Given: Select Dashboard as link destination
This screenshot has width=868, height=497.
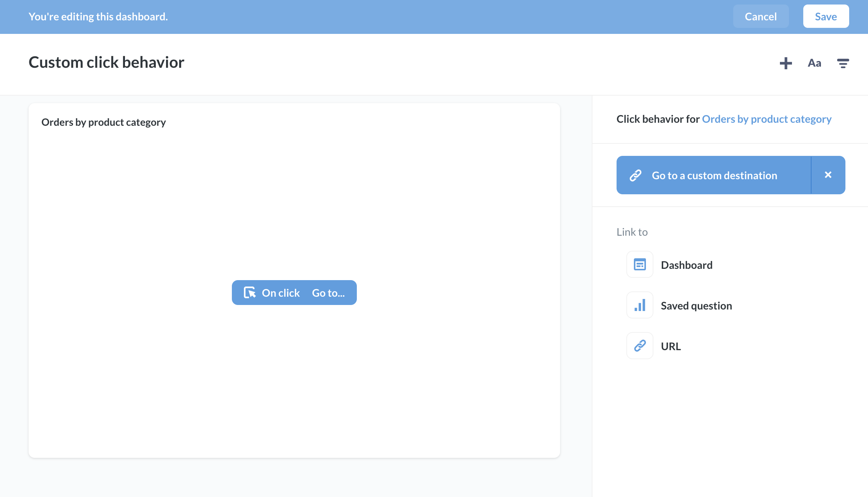Looking at the screenshot, I should coord(686,264).
